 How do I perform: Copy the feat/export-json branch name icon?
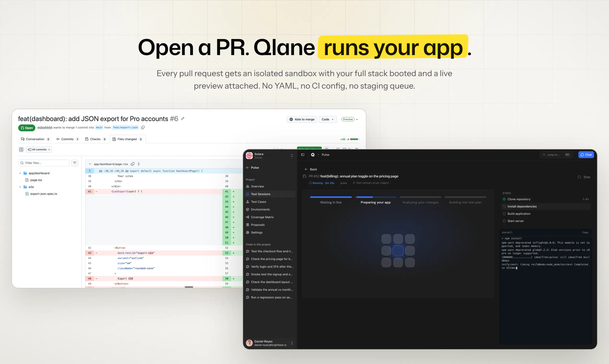click(143, 127)
